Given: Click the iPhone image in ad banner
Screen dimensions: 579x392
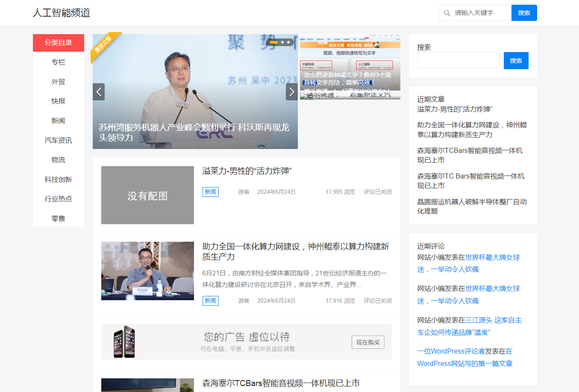Looking at the screenshot, I should [124, 342].
